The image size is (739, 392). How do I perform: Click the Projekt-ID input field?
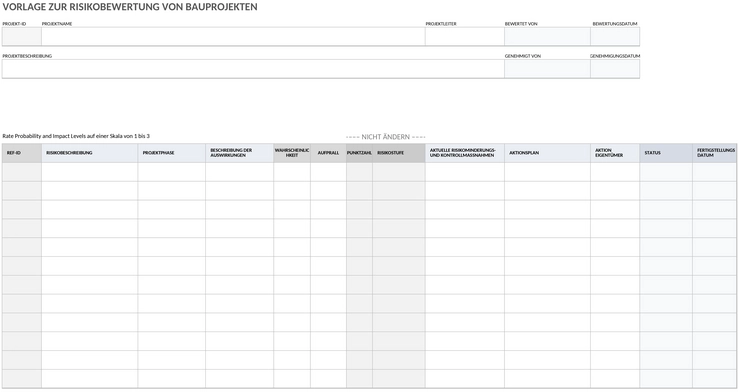22,36
